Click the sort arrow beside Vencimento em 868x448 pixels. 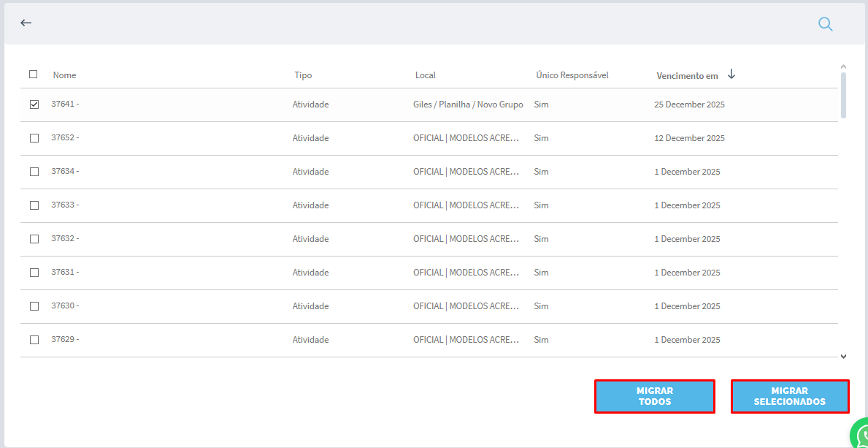click(x=731, y=75)
